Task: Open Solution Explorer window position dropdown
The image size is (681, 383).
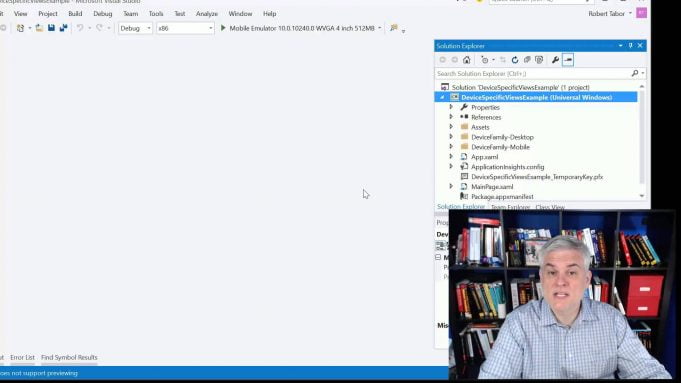Action: click(620, 46)
